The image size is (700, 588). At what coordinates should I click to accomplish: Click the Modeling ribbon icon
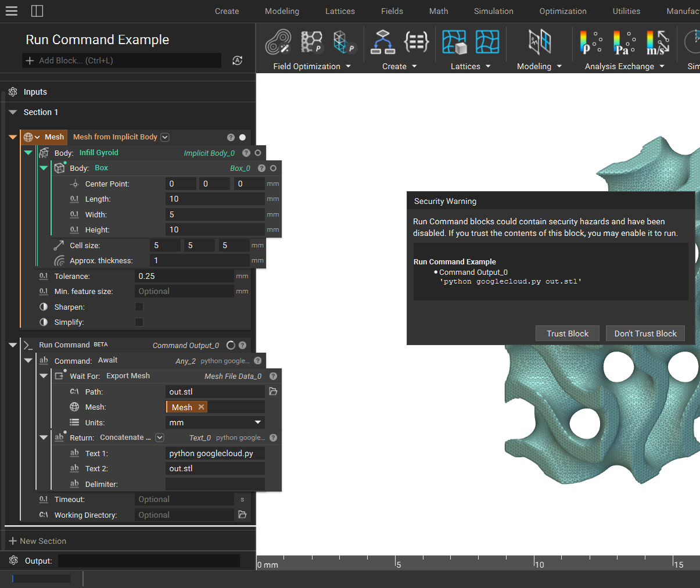pyautogui.click(x=540, y=42)
